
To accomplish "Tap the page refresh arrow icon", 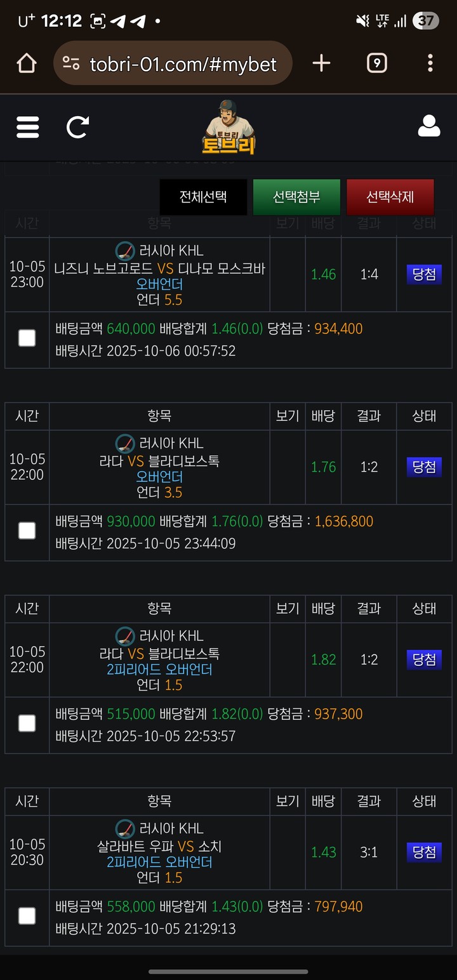I will click(x=77, y=127).
